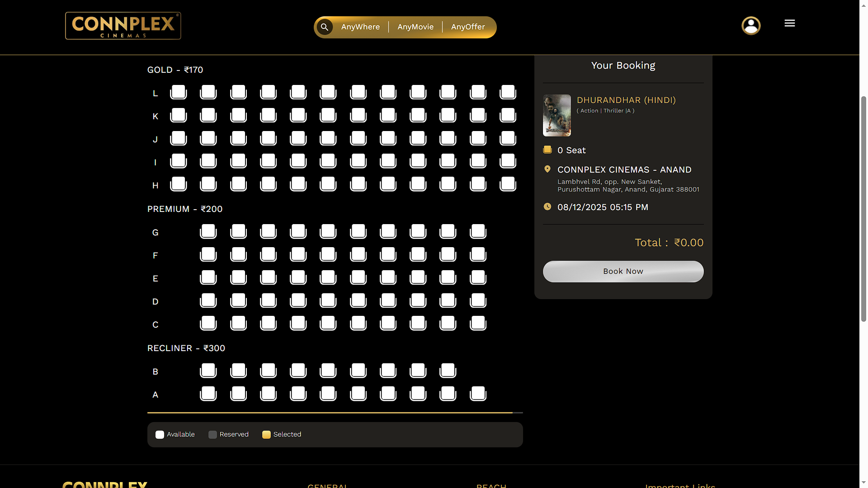Click the Connplex Cinemas logo
The width and height of the screenshot is (868, 488).
point(123,26)
